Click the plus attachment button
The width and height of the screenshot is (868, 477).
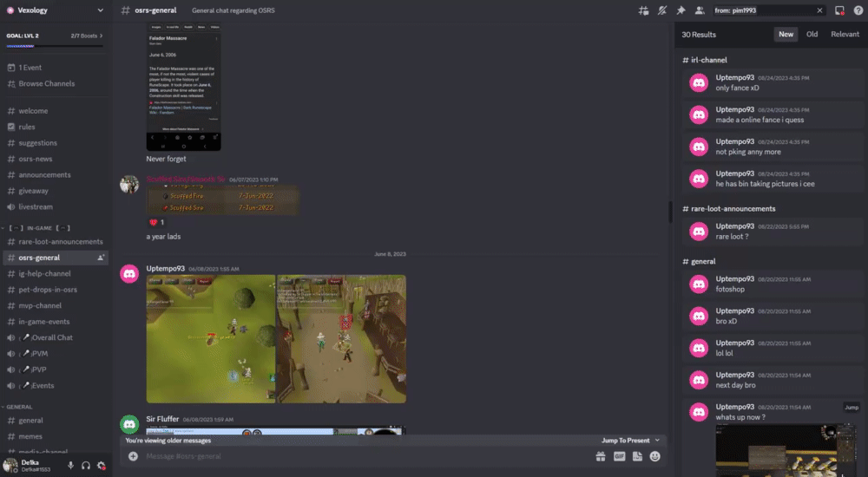(x=133, y=456)
